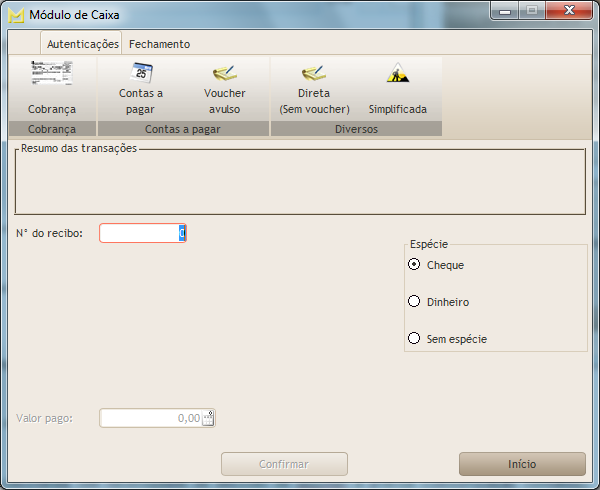Focus the N° do recibo field
Image resolution: width=600 pixels, height=490 pixels.
[140, 233]
